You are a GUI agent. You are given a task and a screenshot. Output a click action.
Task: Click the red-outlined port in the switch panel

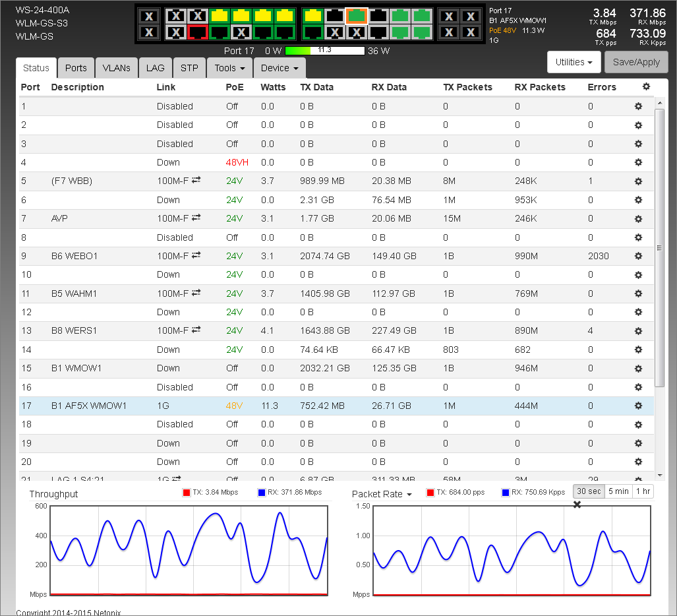click(197, 32)
